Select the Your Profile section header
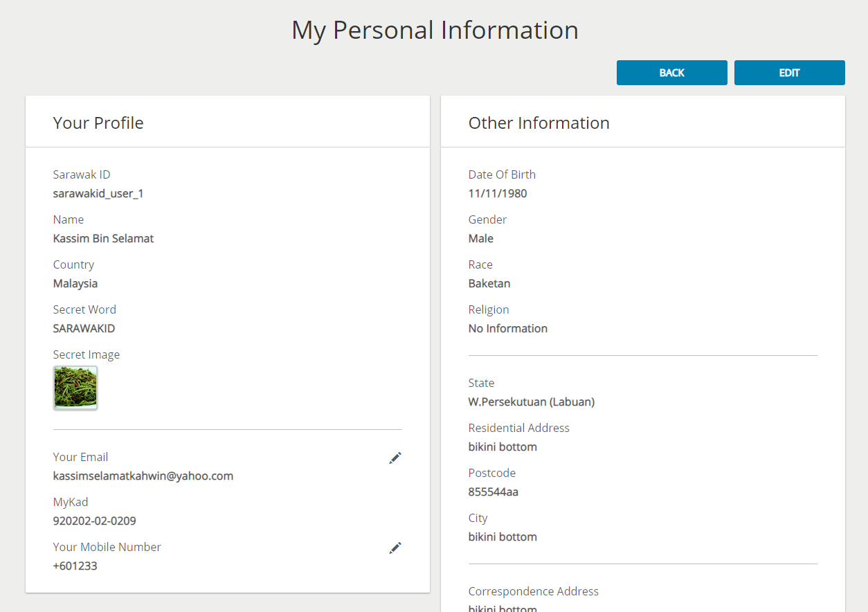This screenshot has height=612, width=868. [x=98, y=123]
